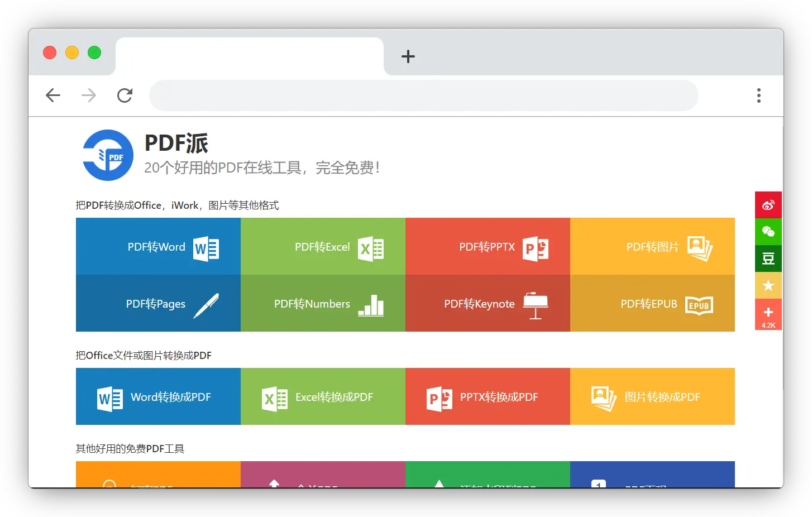The width and height of the screenshot is (812, 517).
Task: Select the active browser tab
Action: 250,56
